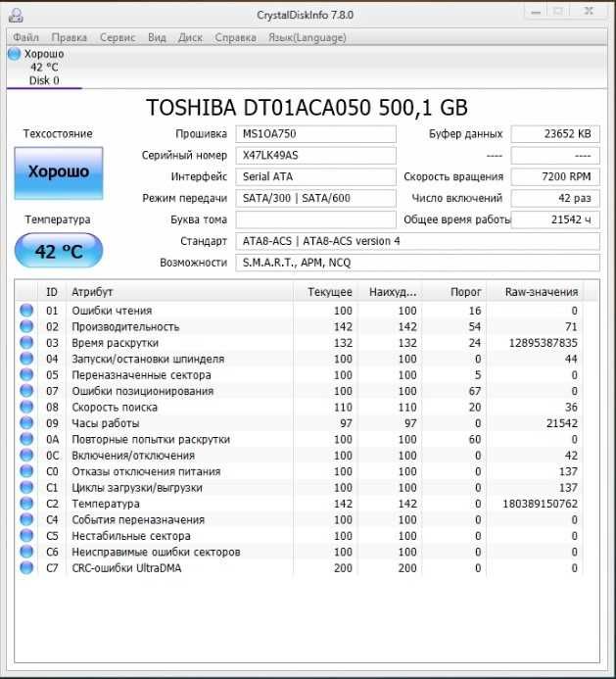Click status orb for Повторные попытки раскрутки
The width and height of the screenshot is (616, 679).
(26, 439)
